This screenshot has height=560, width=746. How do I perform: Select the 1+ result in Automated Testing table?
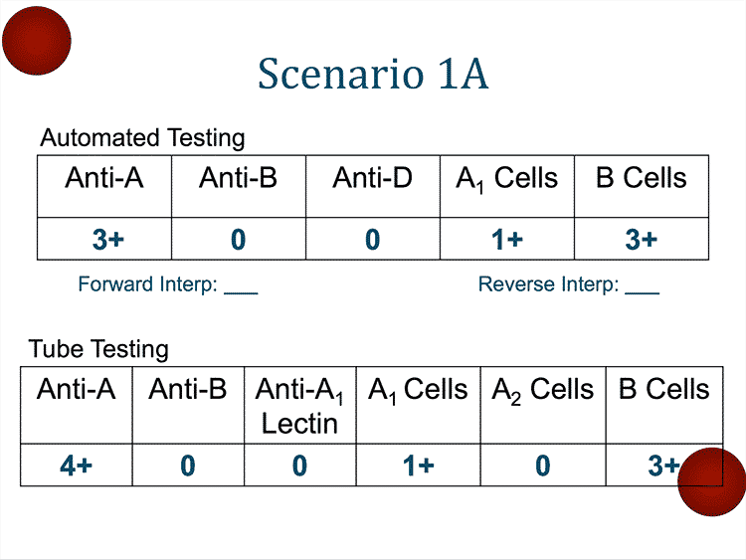[506, 240]
